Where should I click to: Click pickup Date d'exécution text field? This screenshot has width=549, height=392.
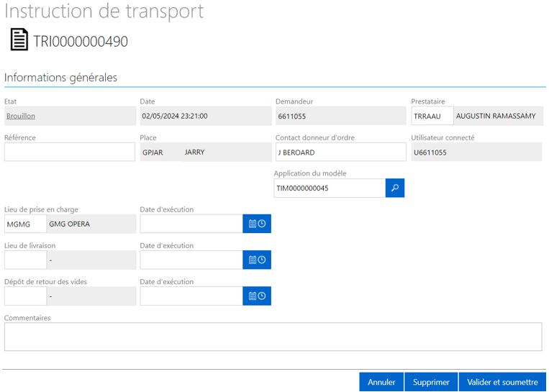[191, 224]
